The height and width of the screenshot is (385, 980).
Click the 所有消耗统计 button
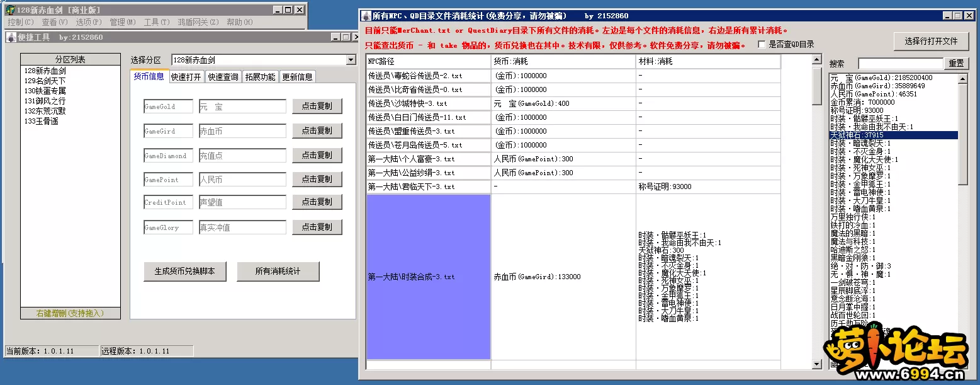tap(278, 272)
